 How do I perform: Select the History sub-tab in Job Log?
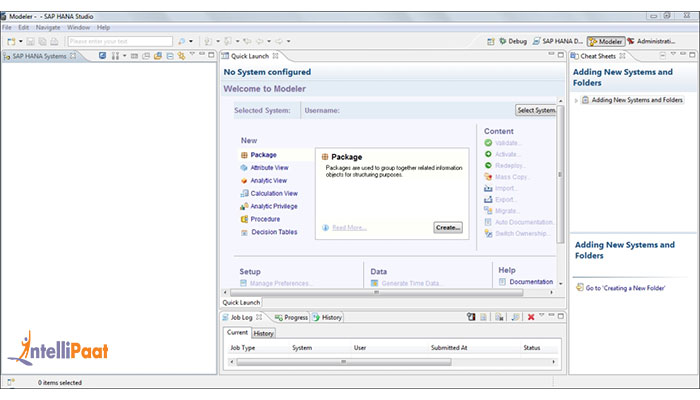[x=263, y=333]
